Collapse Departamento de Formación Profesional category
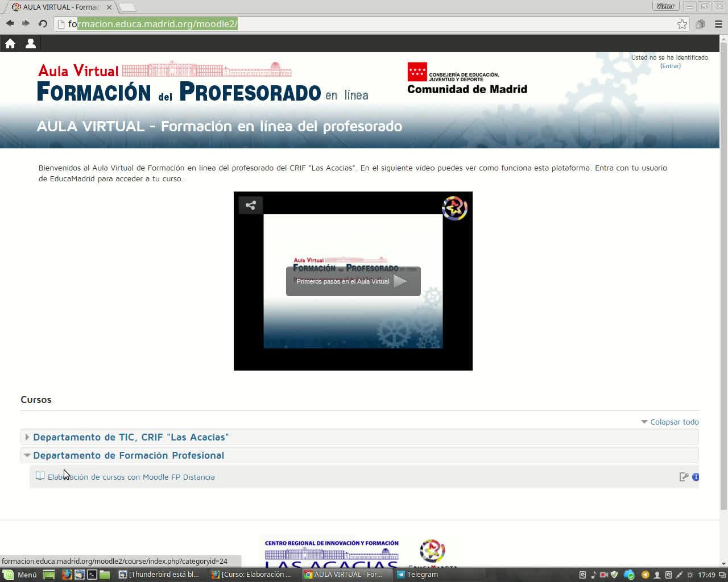Screen dimensions: 728x582 point(27,455)
